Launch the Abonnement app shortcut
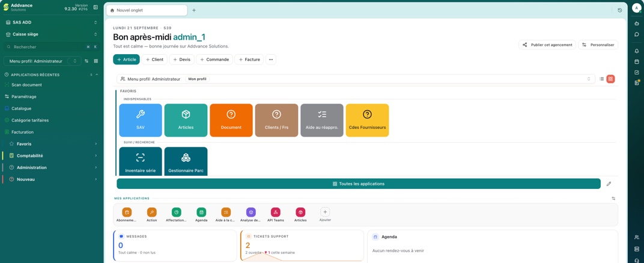 (127, 215)
